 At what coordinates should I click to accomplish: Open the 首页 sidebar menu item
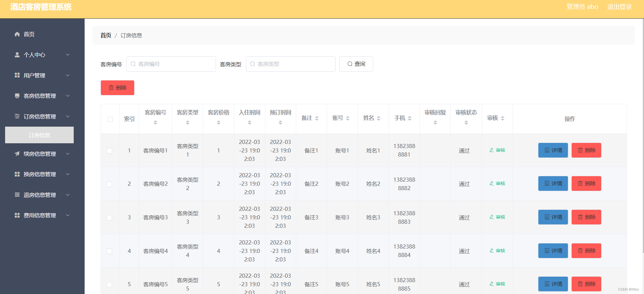[29, 34]
